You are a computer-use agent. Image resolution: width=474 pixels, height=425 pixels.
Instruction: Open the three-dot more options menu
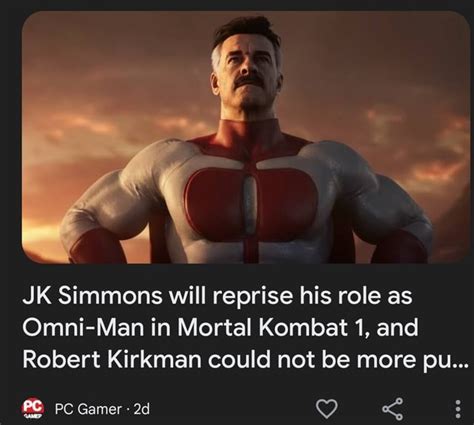(458, 409)
